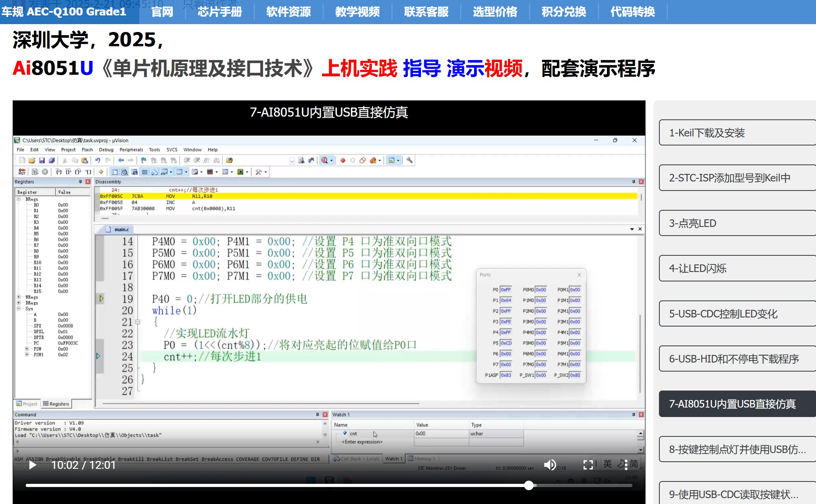Click the Command Window toolbar icon

tap(115, 172)
